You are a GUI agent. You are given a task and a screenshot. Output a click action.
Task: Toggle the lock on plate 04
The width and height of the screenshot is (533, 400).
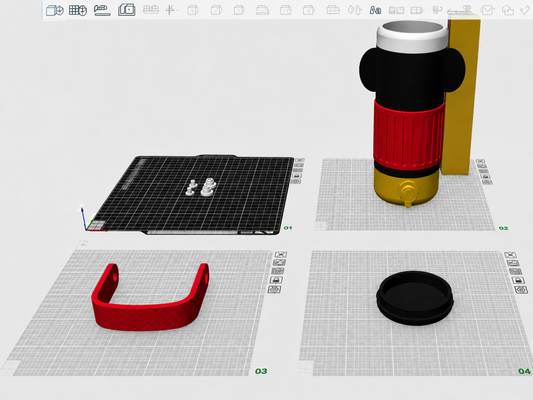point(518,280)
